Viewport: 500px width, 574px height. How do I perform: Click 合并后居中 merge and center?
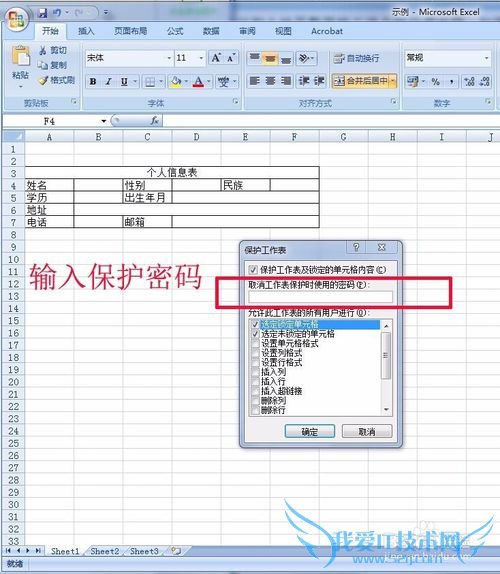coord(360,81)
